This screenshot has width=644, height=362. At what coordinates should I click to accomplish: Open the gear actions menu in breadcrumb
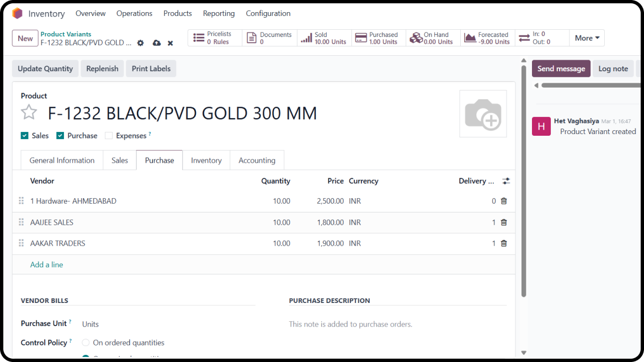140,43
